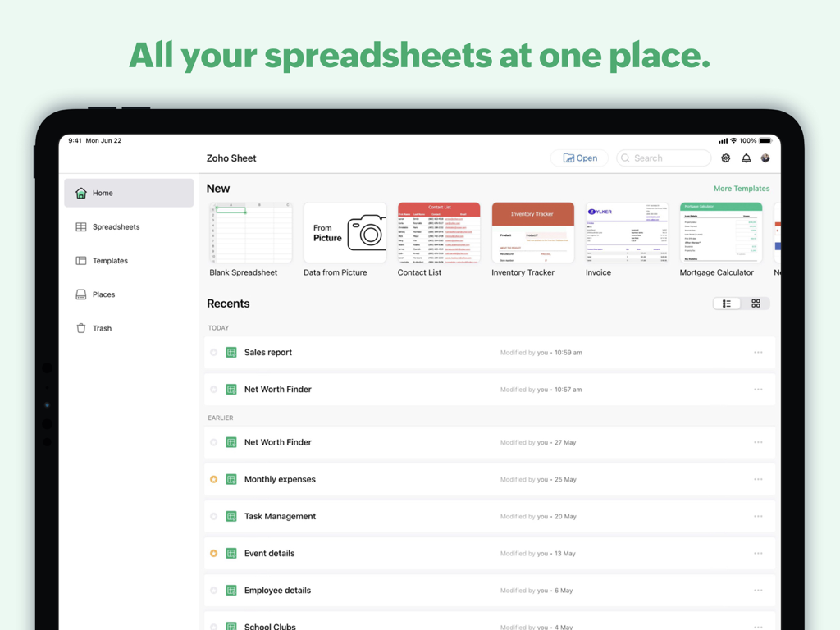Click the Open button
This screenshot has height=630, width=840.
point(579,157)
